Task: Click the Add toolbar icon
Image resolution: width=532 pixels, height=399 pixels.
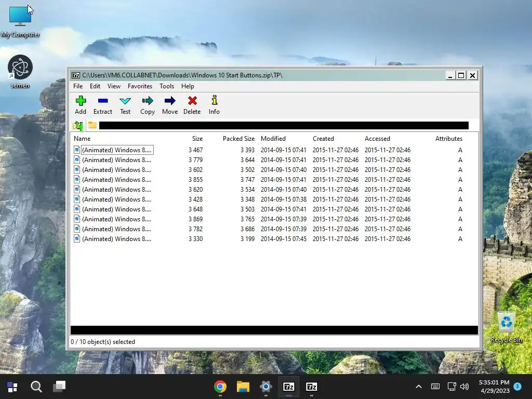Action: coord(81,105)
